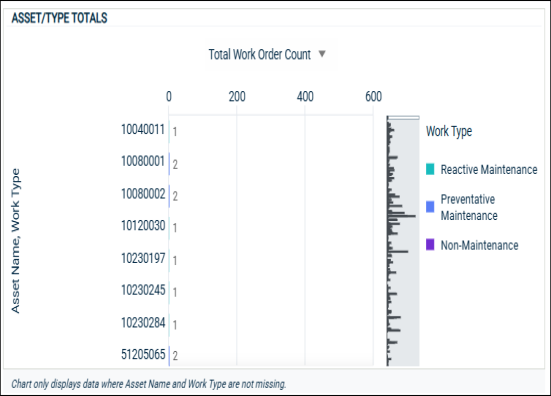551x396 pixels.
Task: Select the asset 51205065 row label
Action: pyautogui.click(x=143, y=355)
